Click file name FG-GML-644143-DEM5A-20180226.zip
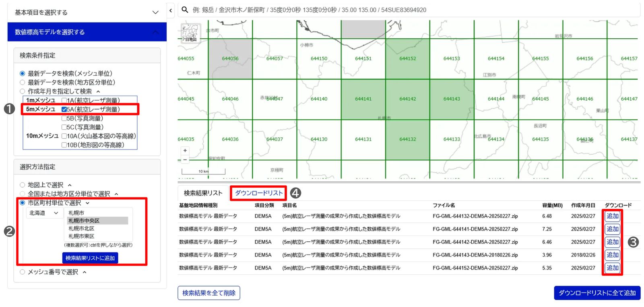644x307 pixels. click(475, 255)
